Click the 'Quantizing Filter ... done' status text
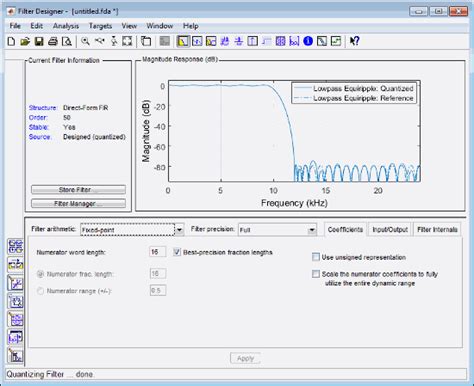Viewport: 474px width, 386px height. pyautogui.click(x=50, y=374)
